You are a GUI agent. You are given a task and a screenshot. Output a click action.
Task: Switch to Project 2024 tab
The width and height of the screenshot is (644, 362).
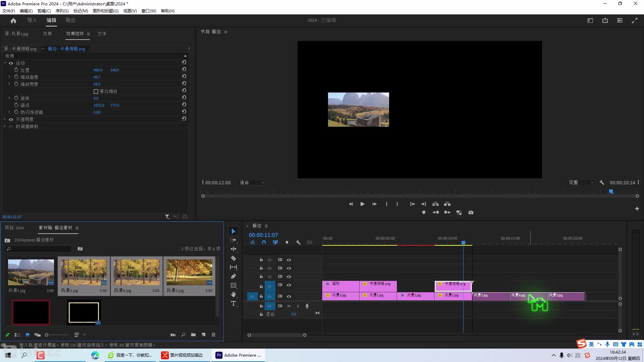pos(14,228)
